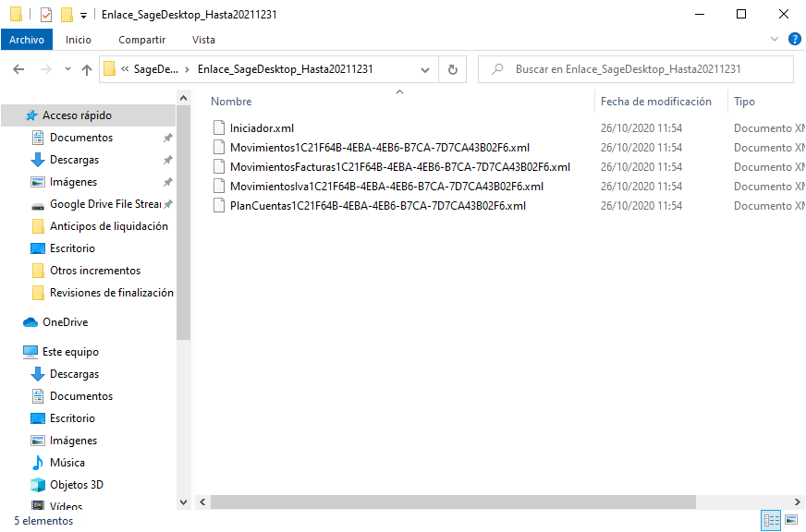Viewport: 806px width, 532px height.
Task: Select Movimientos1C21F64B xml file icon
Action: [219, 148]
